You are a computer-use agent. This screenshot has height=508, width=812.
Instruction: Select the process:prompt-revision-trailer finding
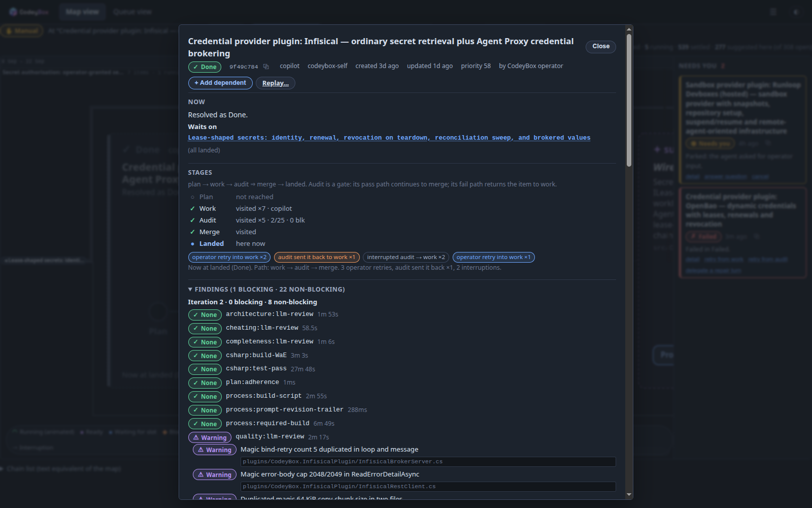coord(285,410)
